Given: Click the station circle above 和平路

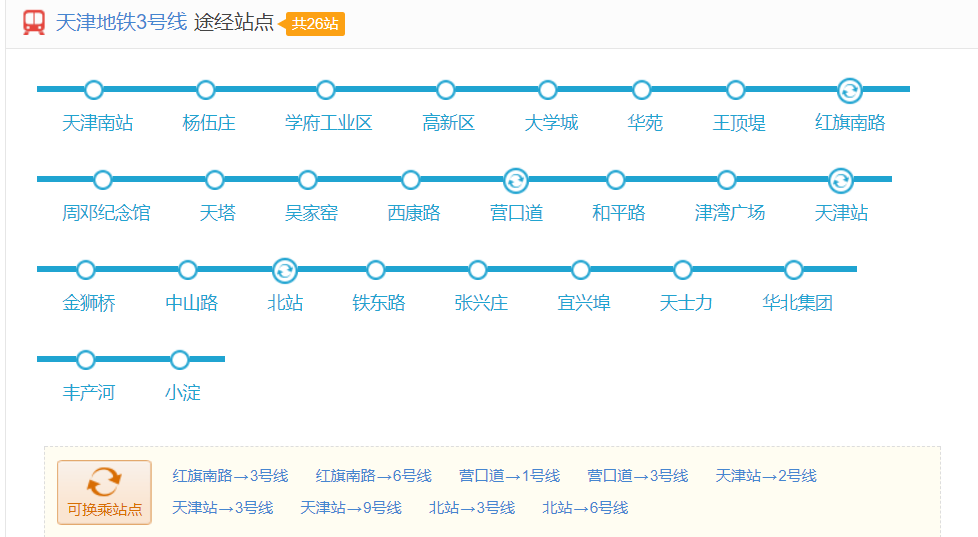Looking at the screenshot, I should tap(616, 180).
